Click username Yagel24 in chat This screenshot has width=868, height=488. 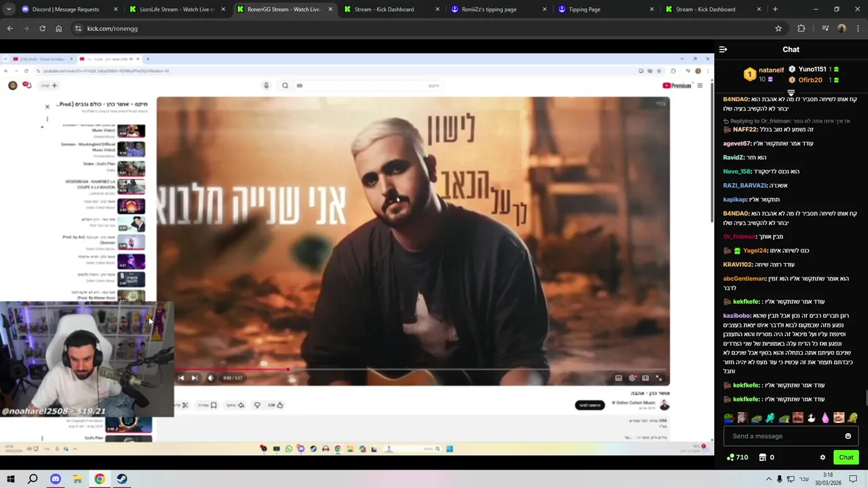click(755, 251)
